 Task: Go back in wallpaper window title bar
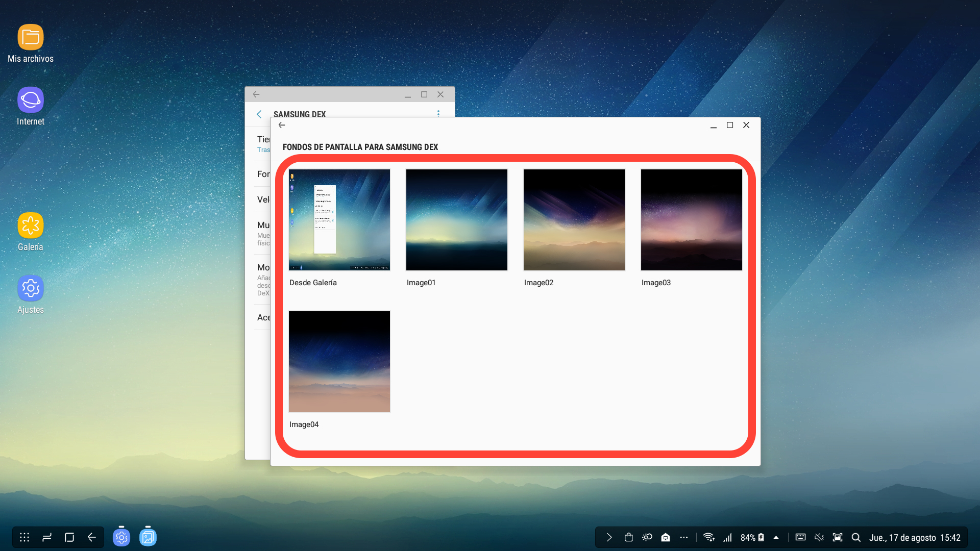coord(282,125)
